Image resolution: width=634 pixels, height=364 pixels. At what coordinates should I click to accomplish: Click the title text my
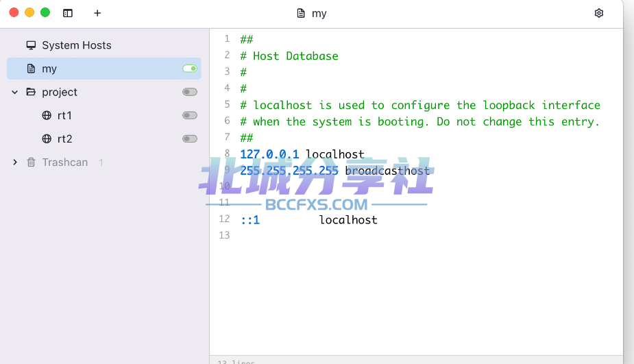tap(319, 14)
